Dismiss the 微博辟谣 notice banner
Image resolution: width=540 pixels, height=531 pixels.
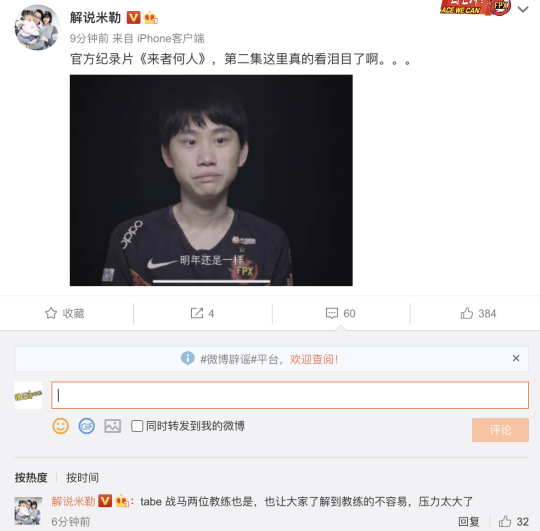point(516,358)
